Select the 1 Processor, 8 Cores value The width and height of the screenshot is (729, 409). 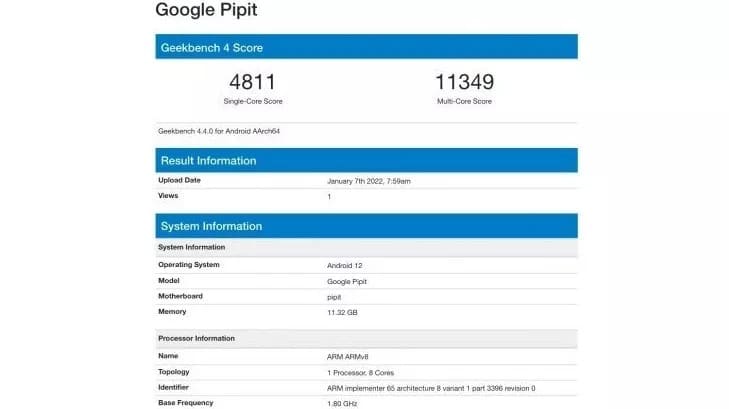361,373
